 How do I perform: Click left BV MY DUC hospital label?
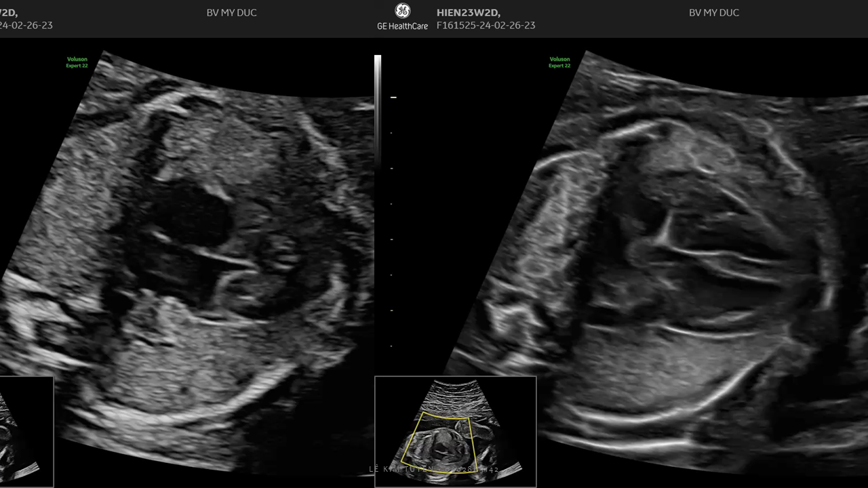[231, 12]
